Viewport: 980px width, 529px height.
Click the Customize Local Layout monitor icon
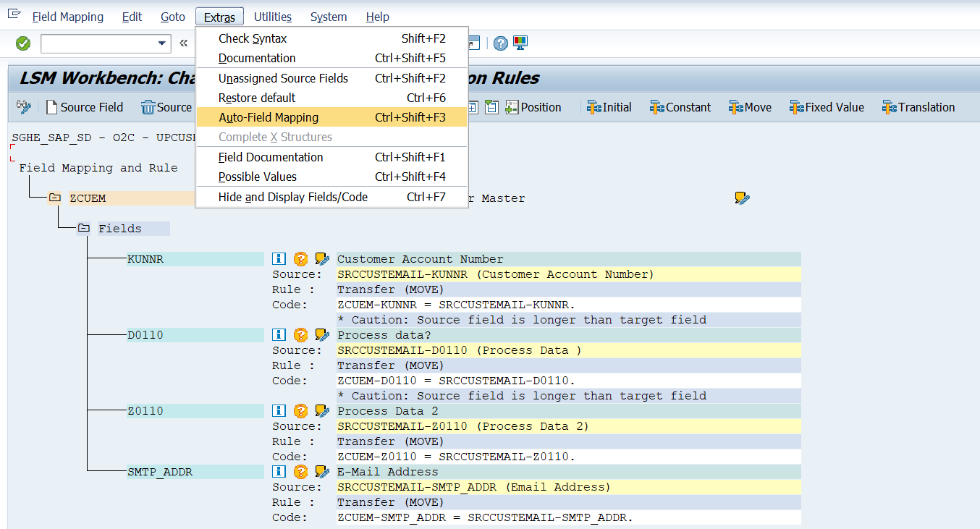point(520,43)
